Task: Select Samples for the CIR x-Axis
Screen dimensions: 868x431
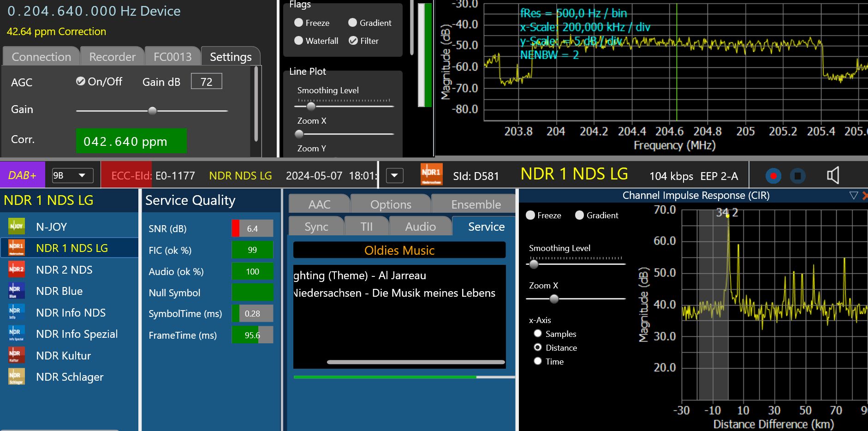Action: (538, 334)
